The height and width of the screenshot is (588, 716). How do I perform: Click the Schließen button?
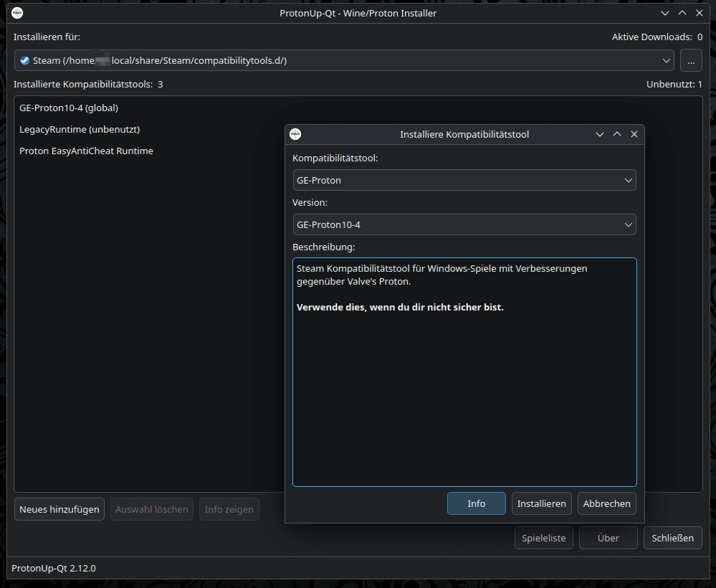tap(672, 538)
